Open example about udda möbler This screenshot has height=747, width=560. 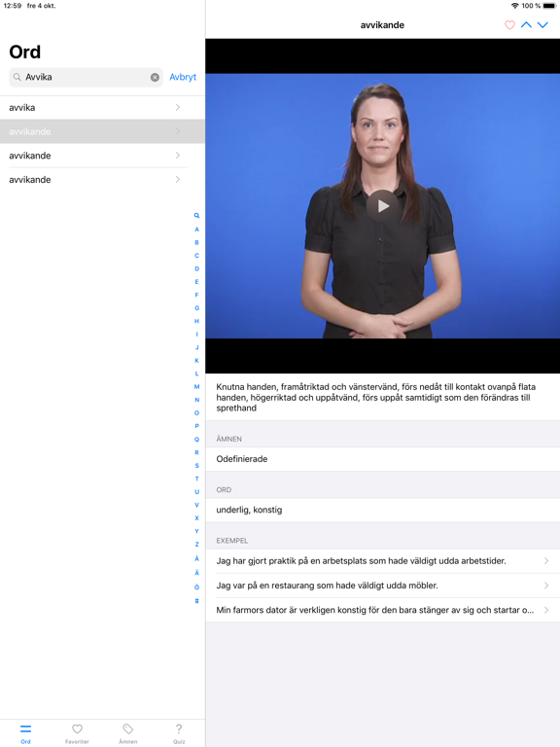pos(383,586)
